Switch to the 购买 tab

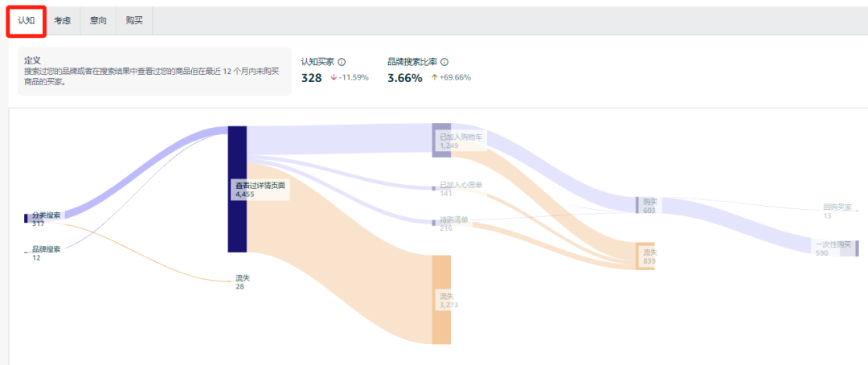(x=134, y=21)
